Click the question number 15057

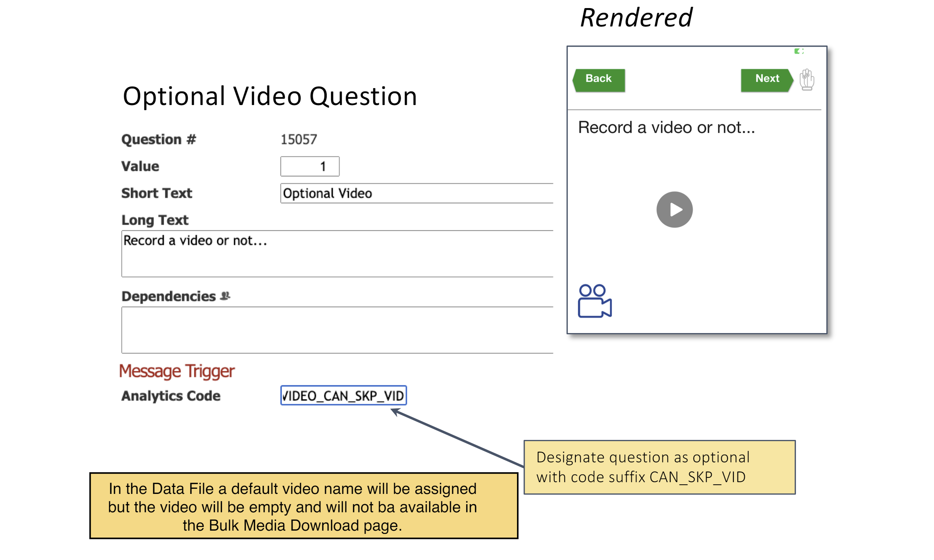[x=299, y=140]
